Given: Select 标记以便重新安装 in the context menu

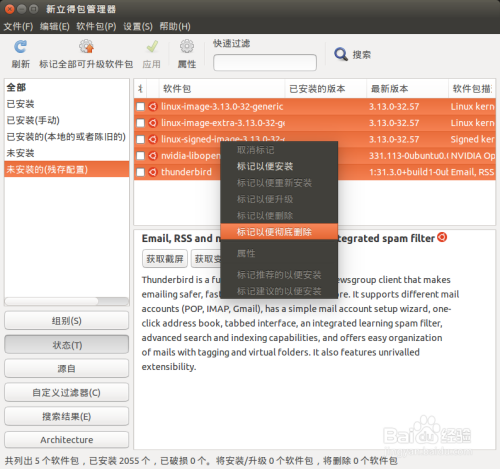Looking at the screenshot, I should [x=279, y=183].
